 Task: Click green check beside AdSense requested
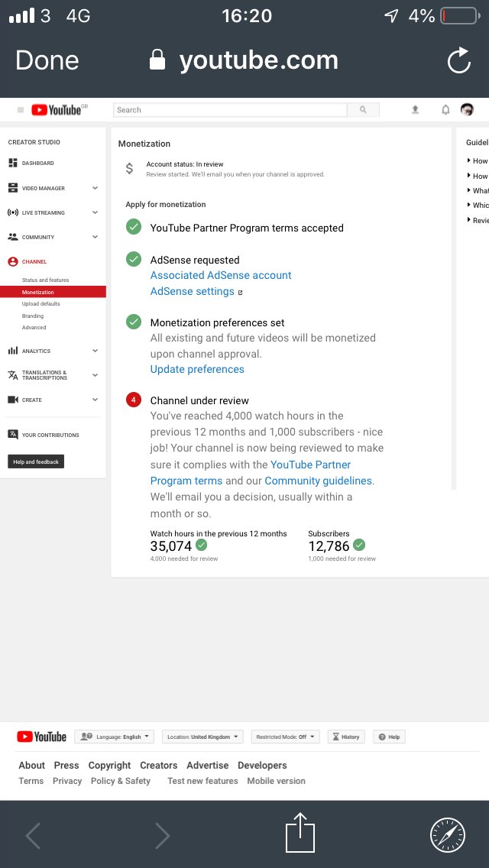pos(134,259)
